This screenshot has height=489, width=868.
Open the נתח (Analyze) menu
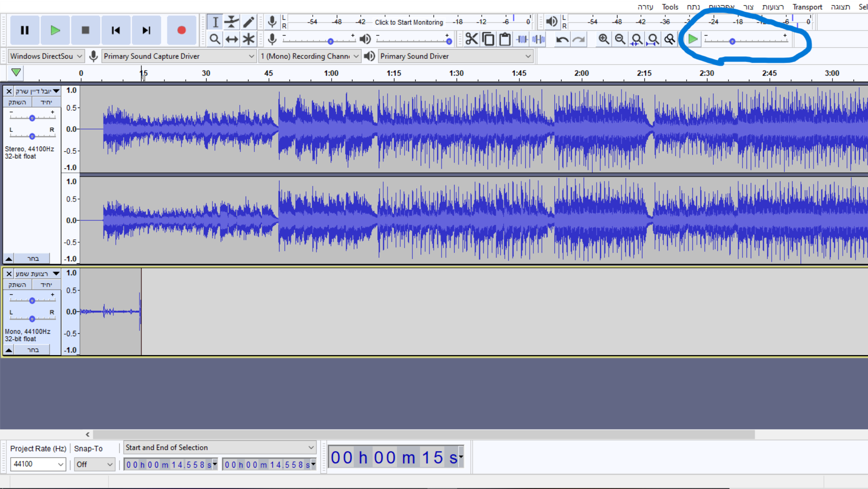(693, 7)
